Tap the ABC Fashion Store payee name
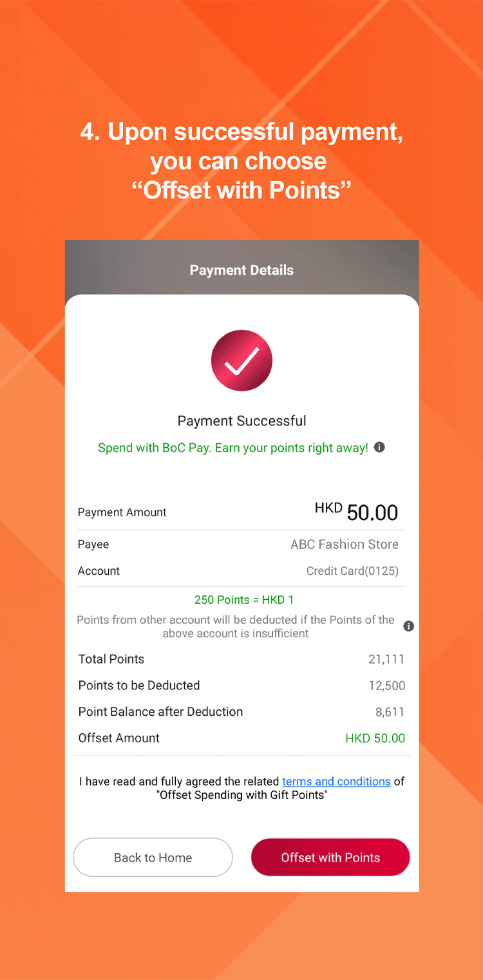The height and width of the screenshot is (980, 483). pos(345,544)
